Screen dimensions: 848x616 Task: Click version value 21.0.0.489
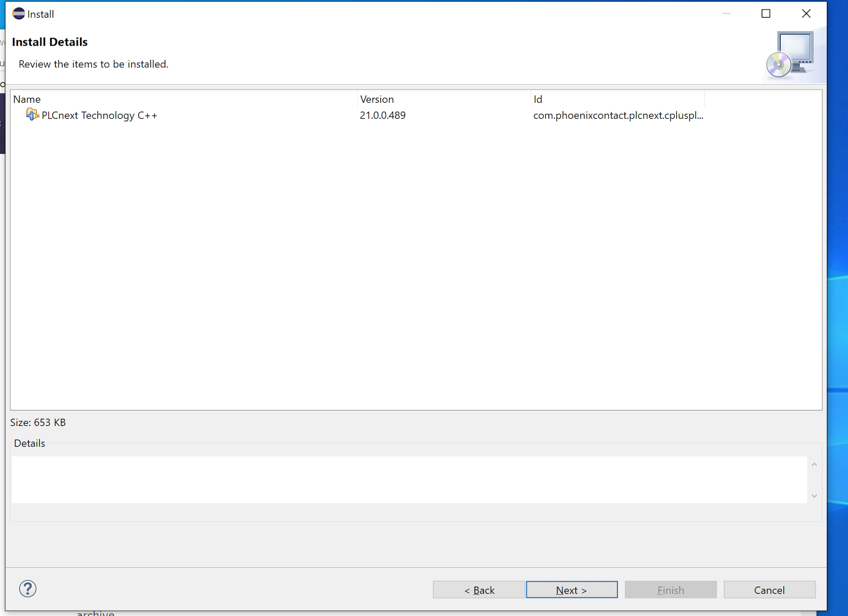click(x=383, y=115)
